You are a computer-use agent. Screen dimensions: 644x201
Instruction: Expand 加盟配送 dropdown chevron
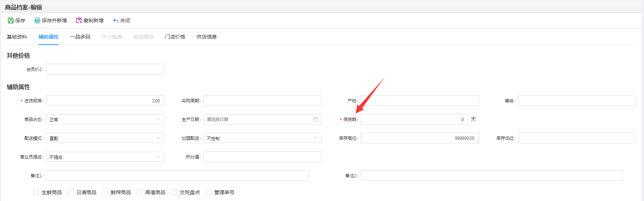tap(315, 138)
